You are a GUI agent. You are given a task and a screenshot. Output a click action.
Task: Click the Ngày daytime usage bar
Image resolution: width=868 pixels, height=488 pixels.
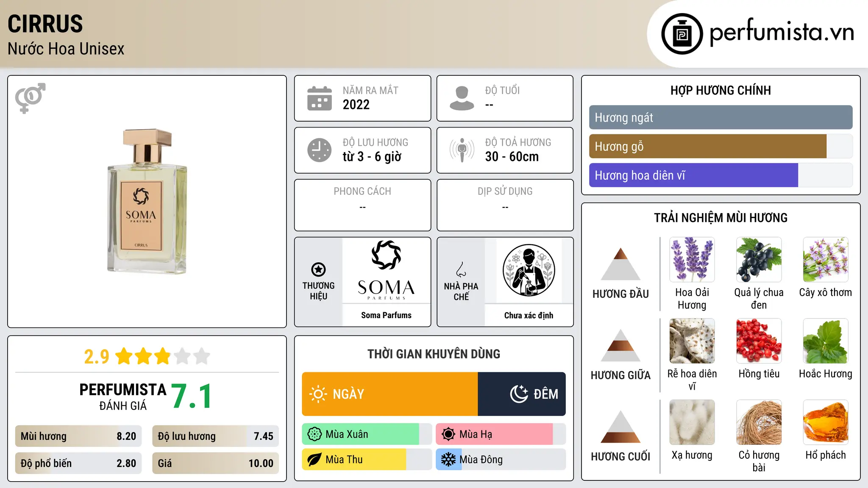coord(390,394)
